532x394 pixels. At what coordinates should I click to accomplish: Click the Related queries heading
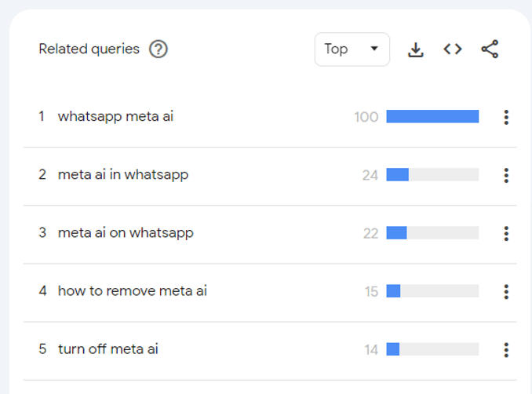click(x=89, y=49)
